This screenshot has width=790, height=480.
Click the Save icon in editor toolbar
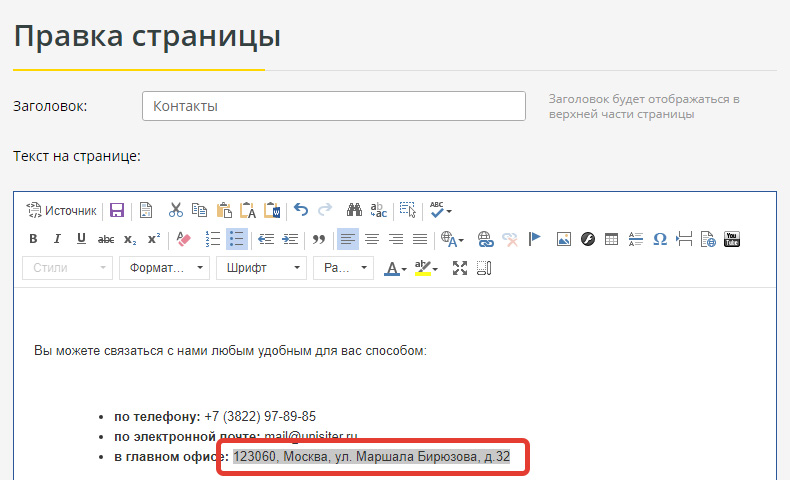(117, 211)
